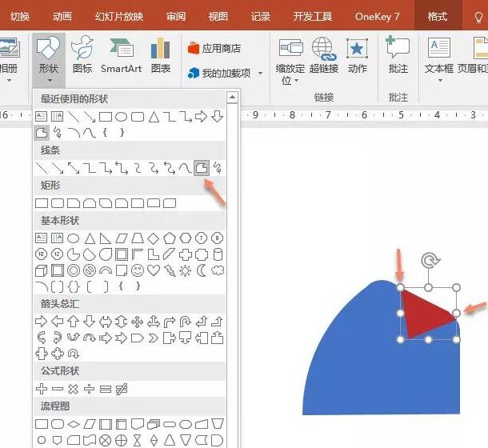
Task: Click the rotation handle above red shape
Action: point(429,260)
